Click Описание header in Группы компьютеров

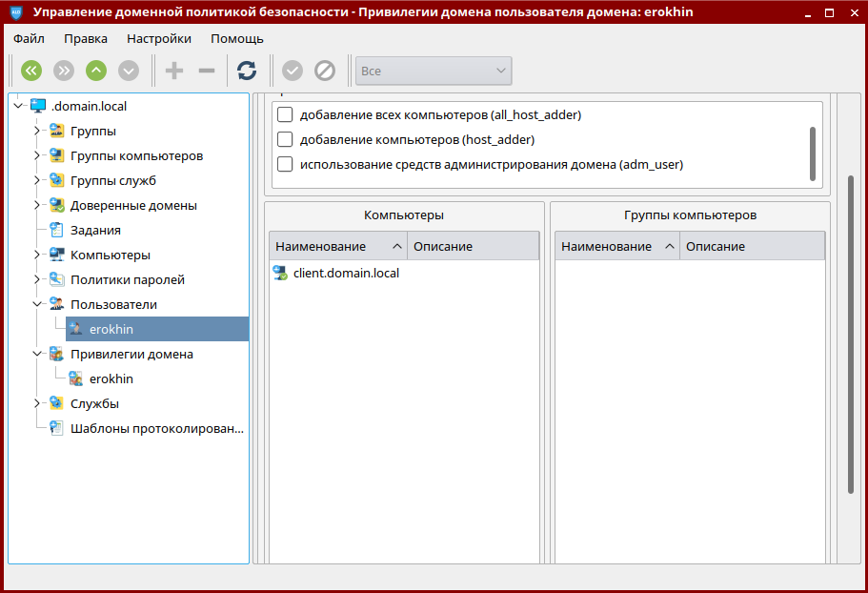pyautogui.click(x=753, y=246)
